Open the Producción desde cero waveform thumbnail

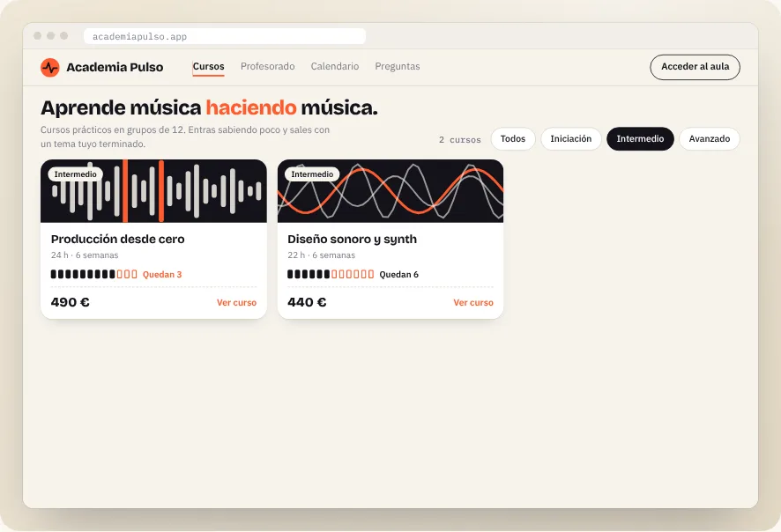(153, 191)
